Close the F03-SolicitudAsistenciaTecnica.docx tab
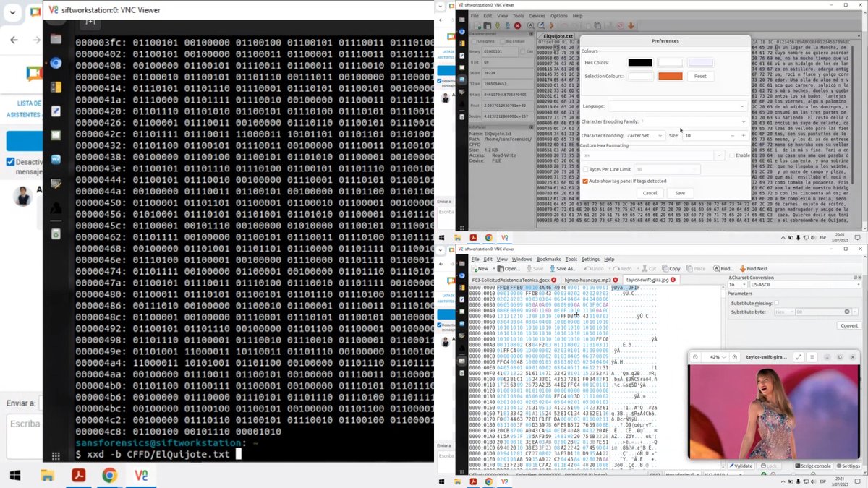This screenshot has width=868, height=488. pos(553,279)
